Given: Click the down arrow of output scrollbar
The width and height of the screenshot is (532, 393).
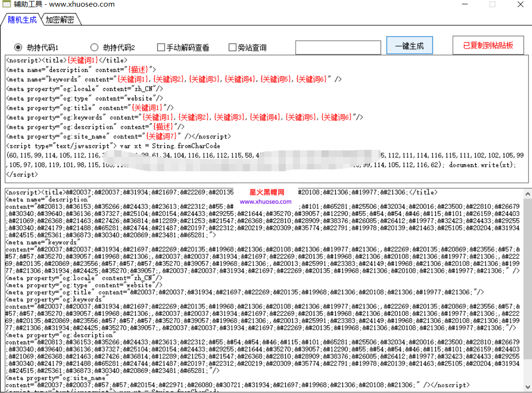Looking at the screenshot, I should (x=528, y=387).
